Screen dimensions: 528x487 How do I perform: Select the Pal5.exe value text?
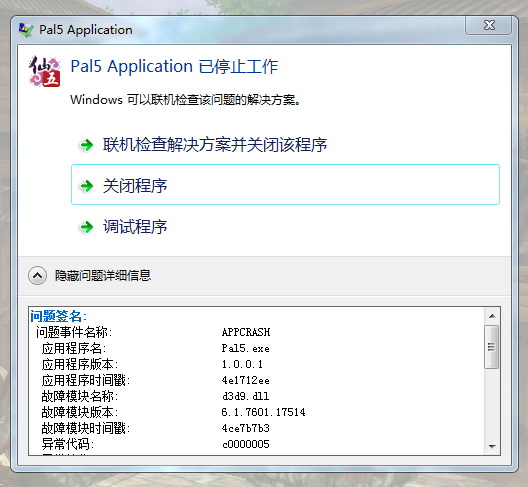pyautogui.click(x=245, y=348)
